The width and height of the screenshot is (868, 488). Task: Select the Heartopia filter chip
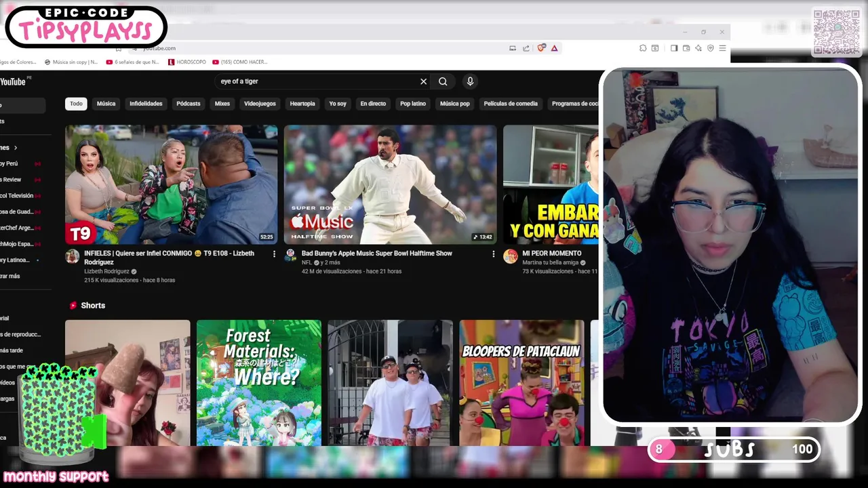[302, 104]
